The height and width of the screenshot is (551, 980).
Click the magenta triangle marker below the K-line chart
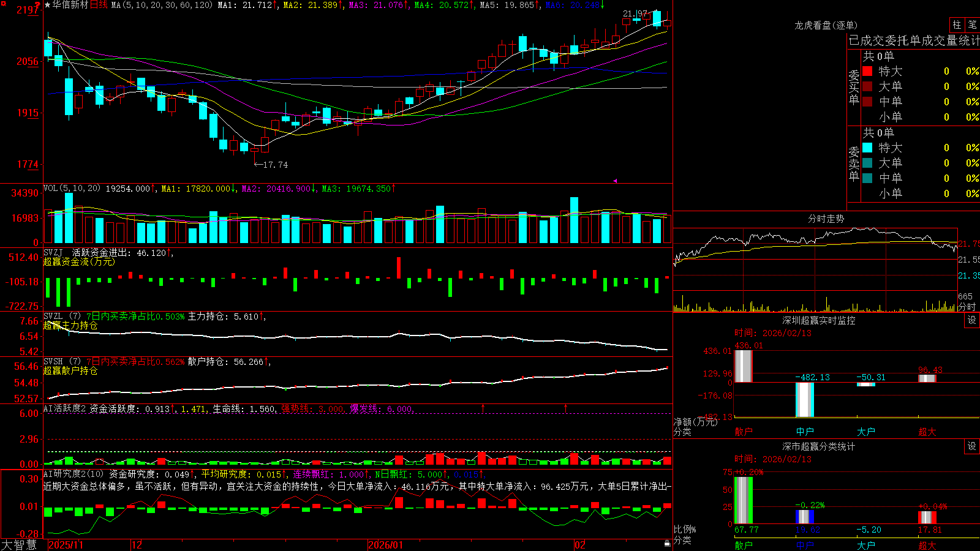[615, 181]
